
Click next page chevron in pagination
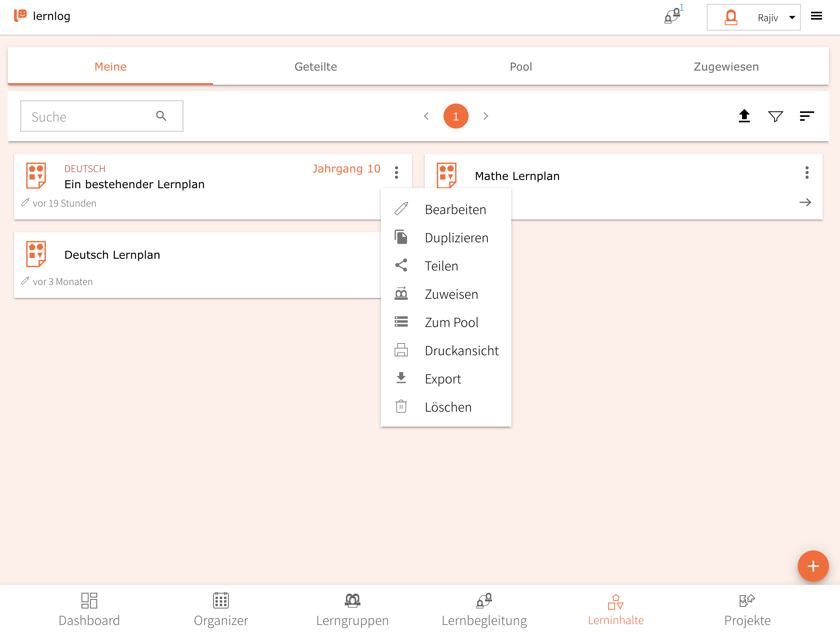tap(486, 116)
